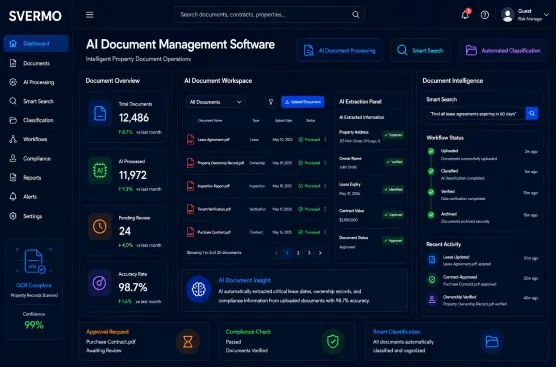Click Smart Search query input in Document Intelligence
Viewport: 556px width, 367px height.
[476, 114]
